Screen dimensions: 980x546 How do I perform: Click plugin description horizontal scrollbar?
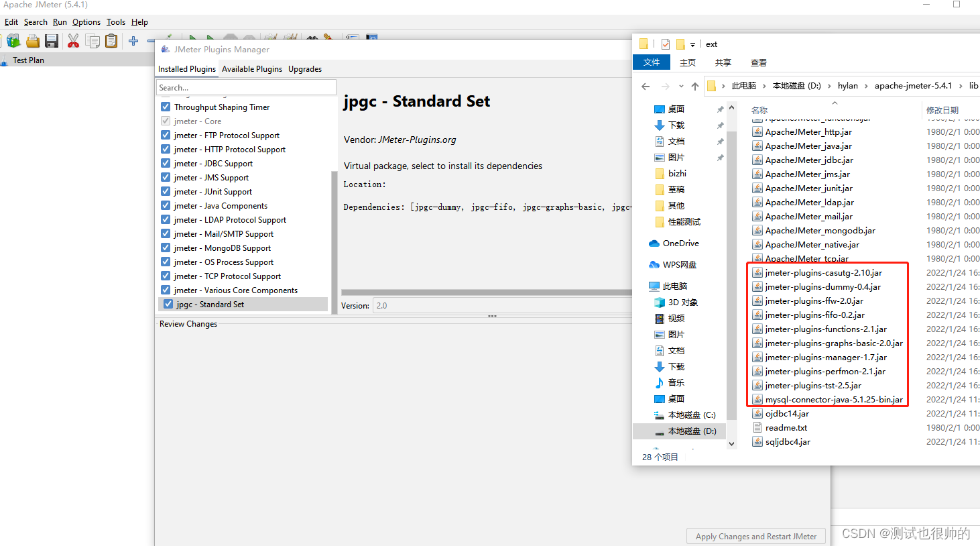(487, 292)
